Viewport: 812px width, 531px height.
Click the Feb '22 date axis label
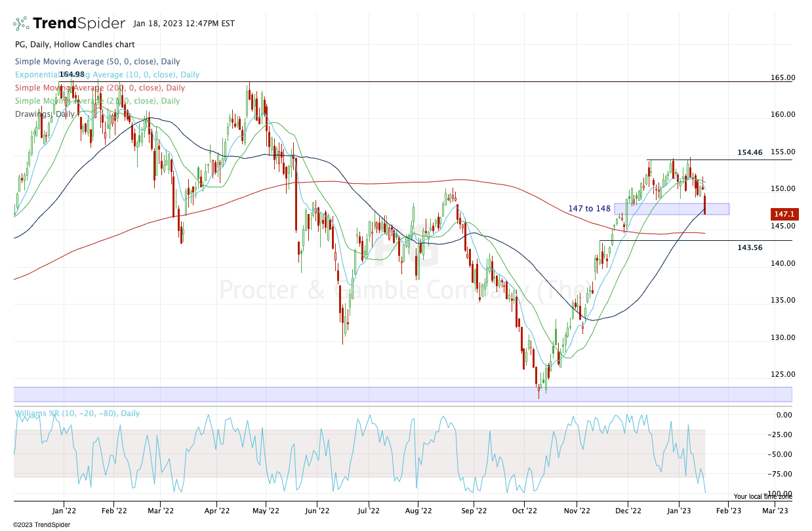click(113, 509)
